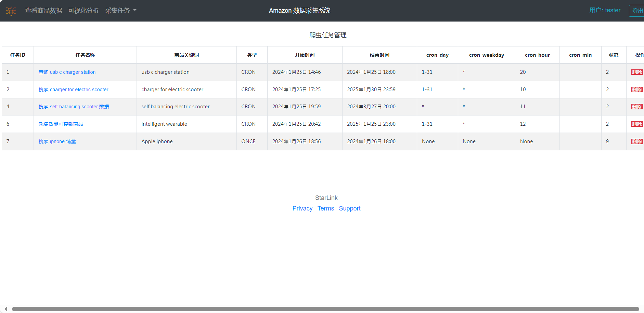Open the task 查询 usb c charger station
The image size is (644, 313).
coord(67,72)
